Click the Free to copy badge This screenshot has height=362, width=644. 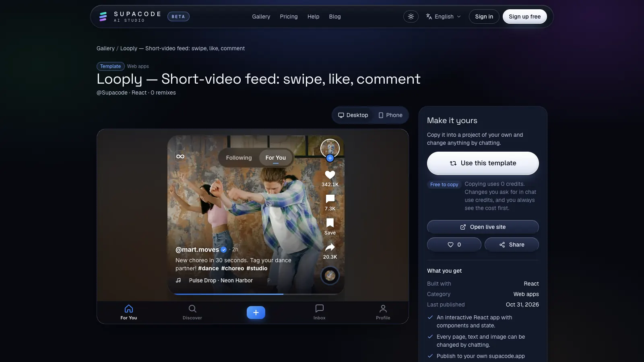pos(444,185)
